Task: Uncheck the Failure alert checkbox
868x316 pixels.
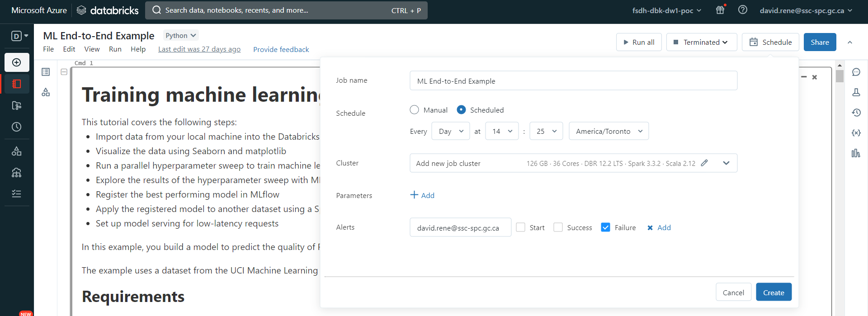Action: pyautogui.click(x=605, y=227)
